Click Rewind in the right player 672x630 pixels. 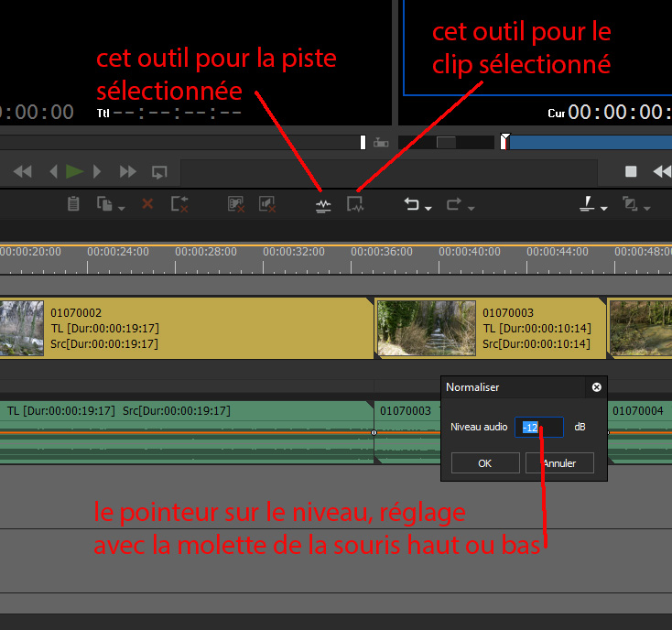pos(662,171)
